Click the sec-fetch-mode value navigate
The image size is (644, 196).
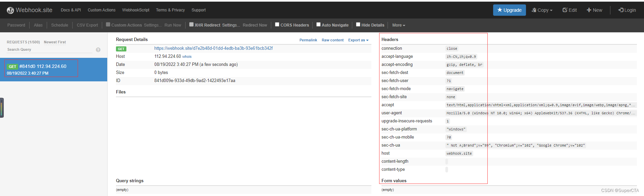[455, 89]
